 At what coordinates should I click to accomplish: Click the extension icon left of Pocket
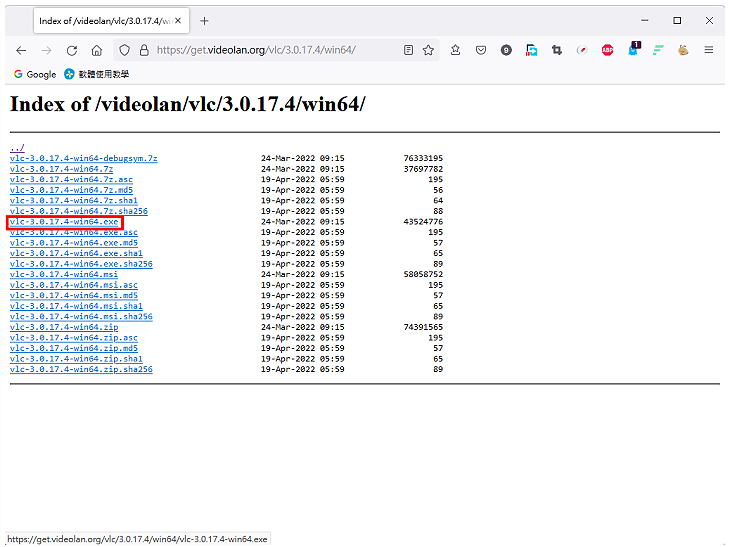pyautogui.click(x=455, y=50)
